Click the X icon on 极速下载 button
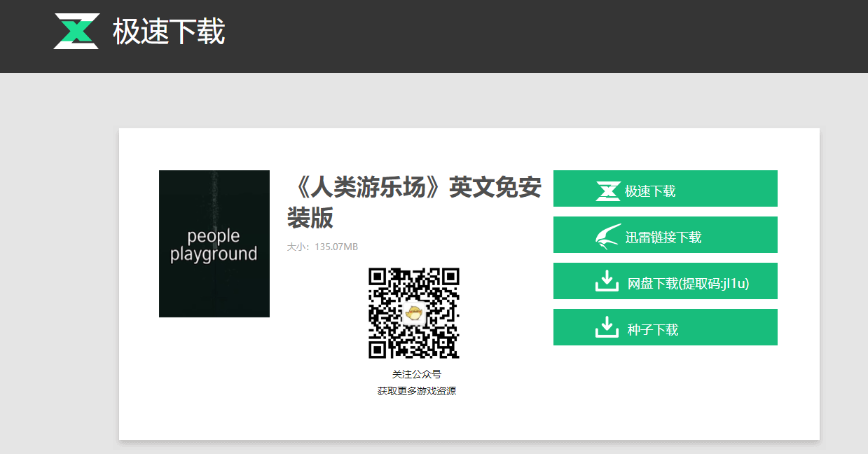This screenshot has width=868, height=454. pyautogui.click(x=608, y=191)
